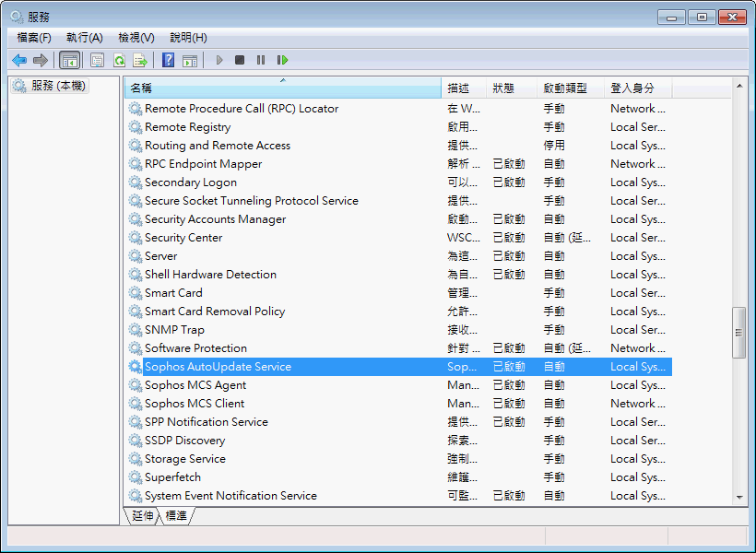Maximize the 服務 window

702,18
